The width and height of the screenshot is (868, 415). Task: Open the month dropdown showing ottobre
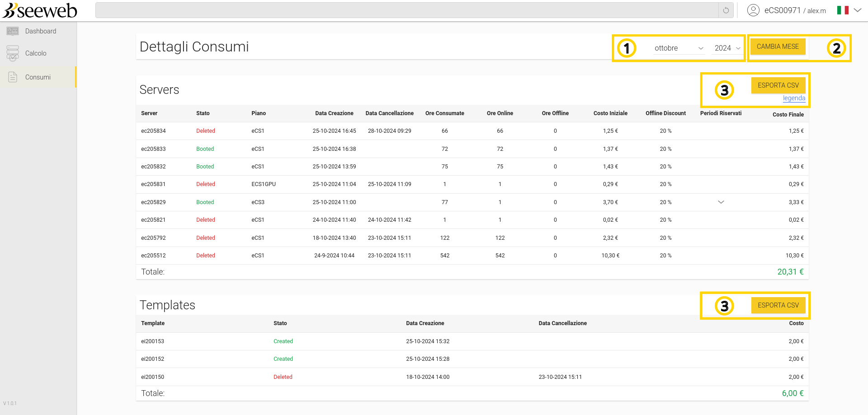click(679, 48)
